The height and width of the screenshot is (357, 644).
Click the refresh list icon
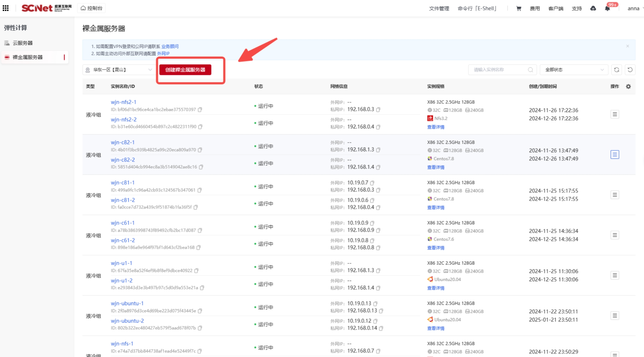click(616, 70)
